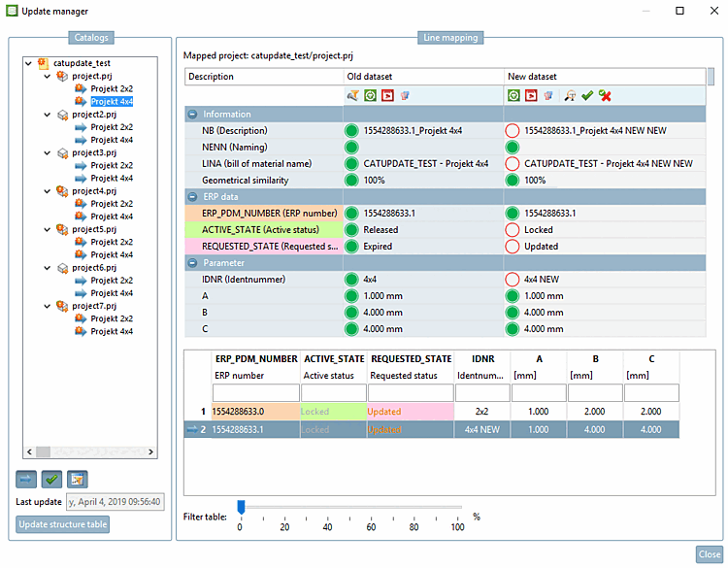Select new dataset radio for NB (Description)
Image resolution: width=728 pixels, height=568 pixels.
pos(513,131)
